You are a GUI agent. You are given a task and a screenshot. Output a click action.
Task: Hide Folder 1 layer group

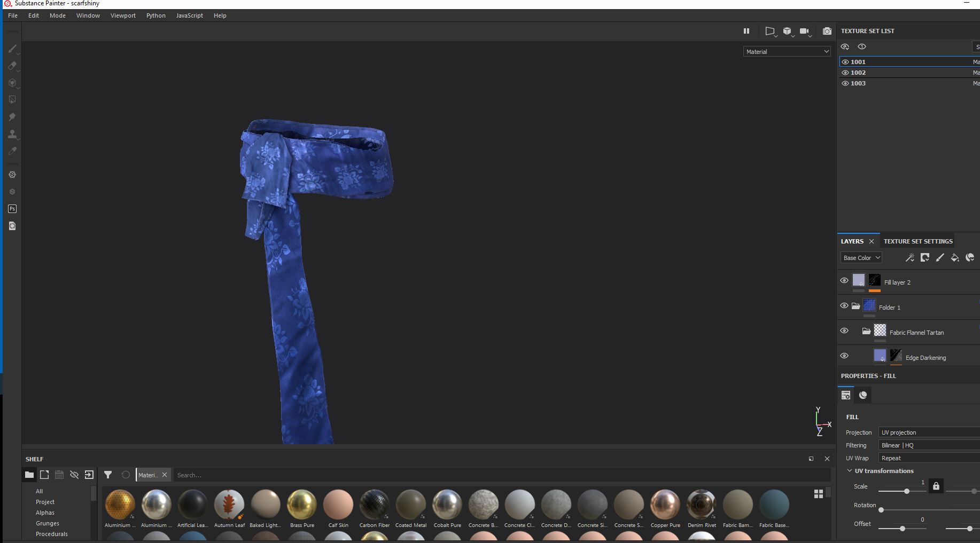click(844, 305)
